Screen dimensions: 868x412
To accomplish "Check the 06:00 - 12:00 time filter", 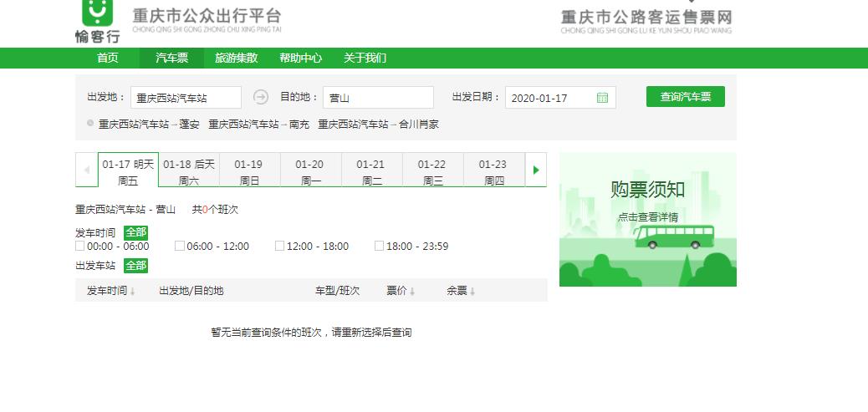I will pyautogui.click(x=180, y=247).
